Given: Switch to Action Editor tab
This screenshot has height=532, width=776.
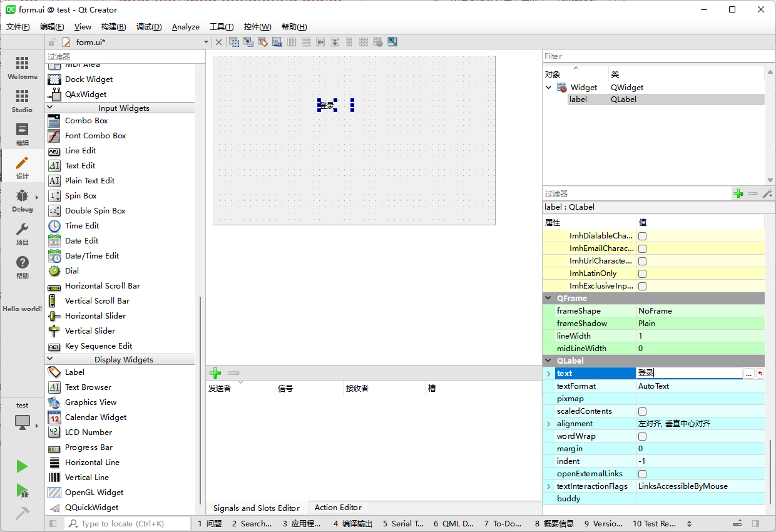Looking at the screenshot, I should pyautogui.click(x=338, y=508).
